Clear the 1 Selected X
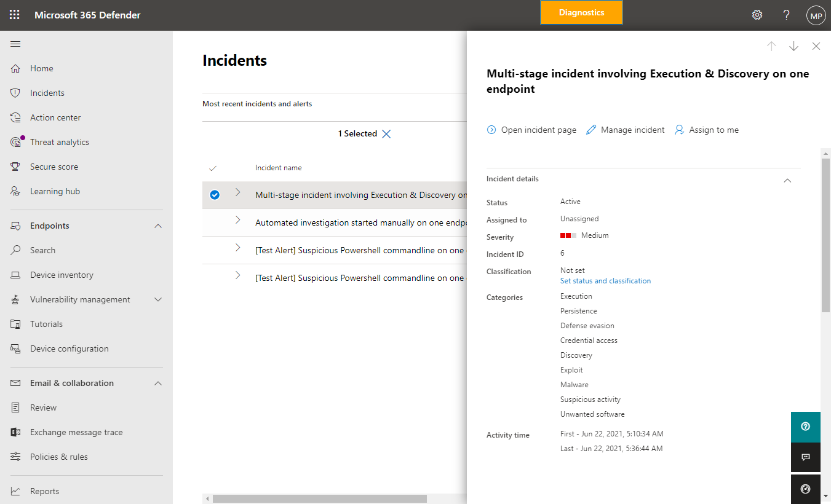The height and width of the screenshot is (504, 831). pos(386,134)
